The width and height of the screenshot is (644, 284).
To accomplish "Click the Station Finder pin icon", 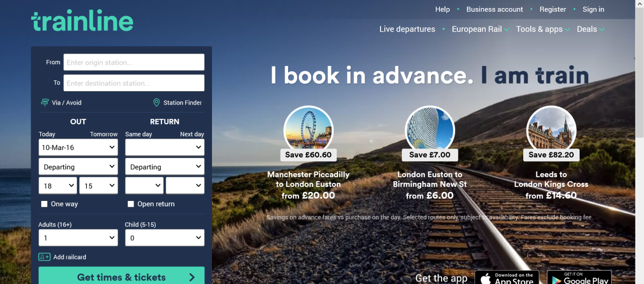I will point(157,102).
